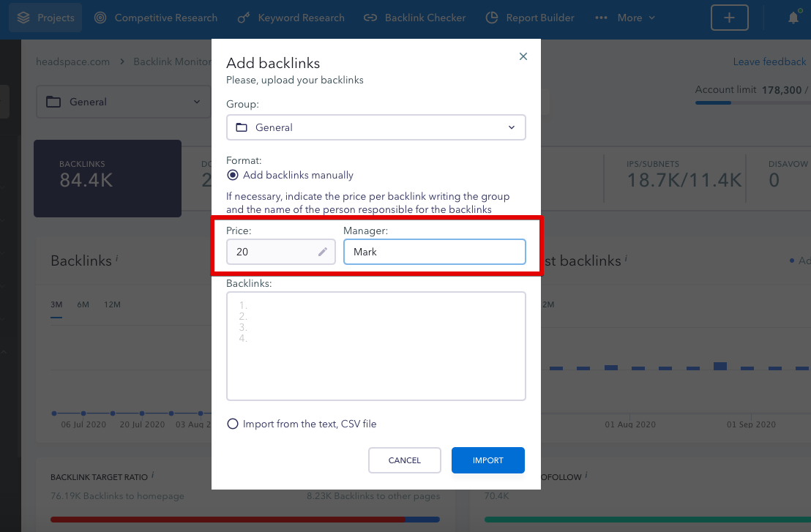Click the notification bell icon
Screen dimensions: 811x532
pos(793,18)
